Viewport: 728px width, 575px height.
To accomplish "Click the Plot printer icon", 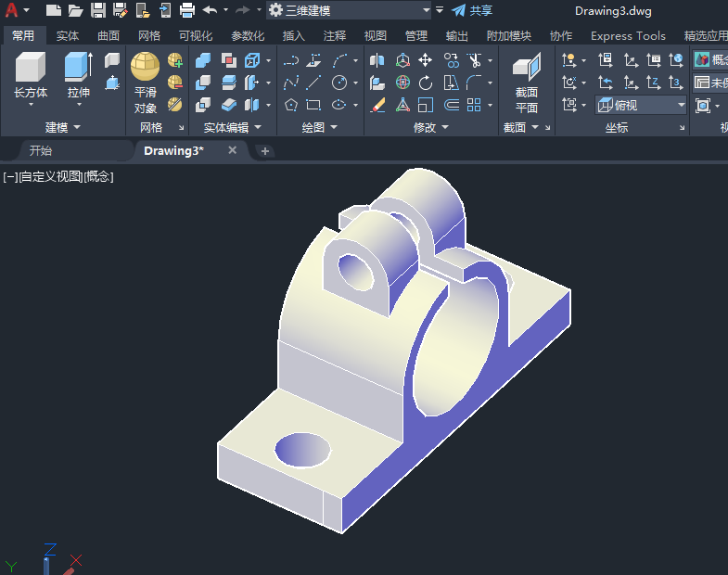I will (186, 10).
